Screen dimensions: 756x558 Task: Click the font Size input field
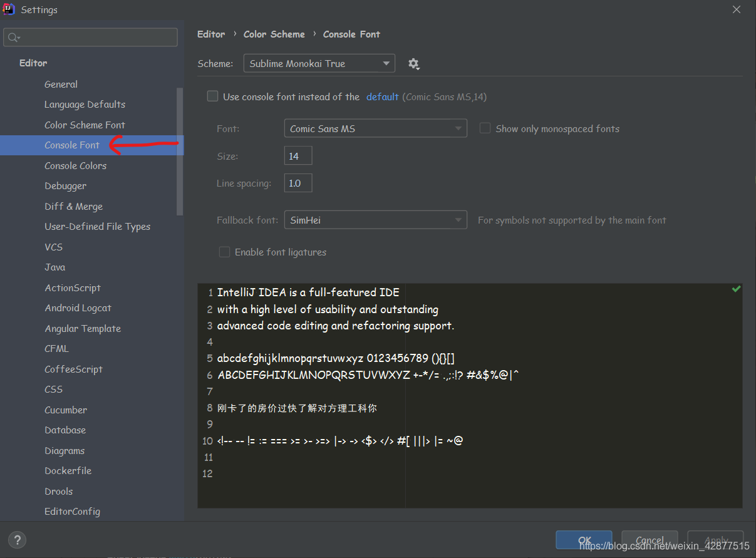point(298,156)
